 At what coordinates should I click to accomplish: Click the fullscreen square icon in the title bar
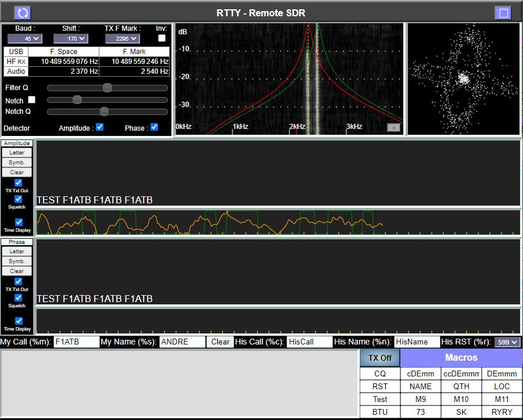[x=503, y=13]
